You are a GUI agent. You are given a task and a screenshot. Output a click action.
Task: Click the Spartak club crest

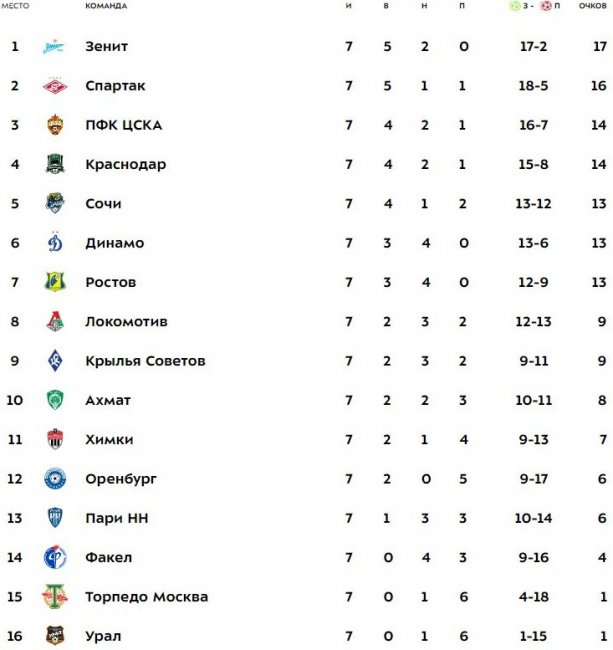click(x=55, y=86)
